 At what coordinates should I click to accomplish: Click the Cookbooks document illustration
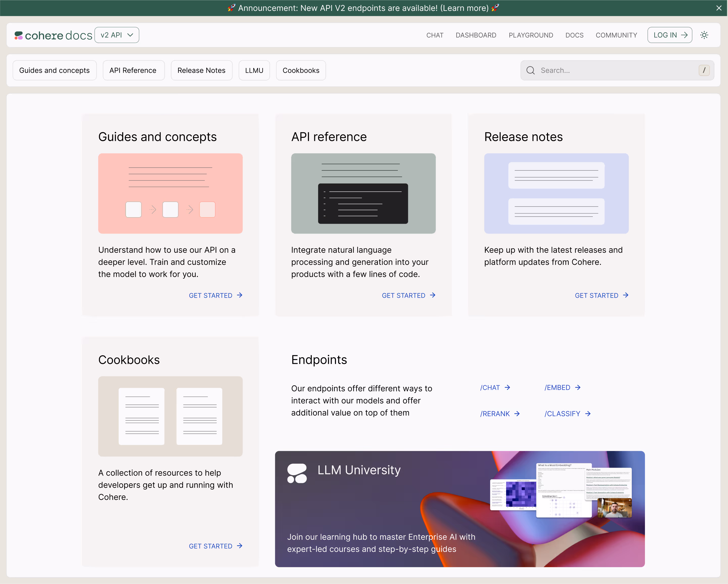(170, 416)
